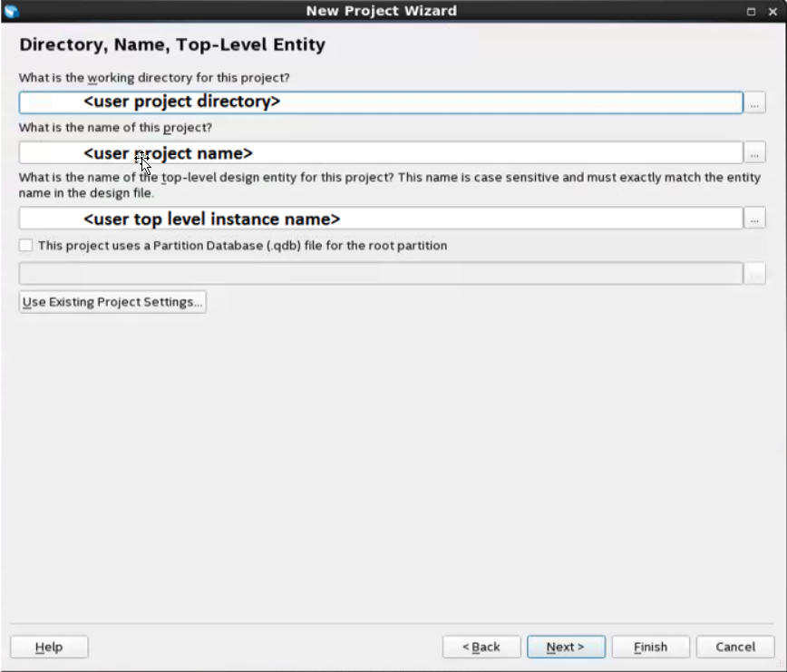Proceed with the Next button
This screenshot has height=672, width=787.
[566, 647]
